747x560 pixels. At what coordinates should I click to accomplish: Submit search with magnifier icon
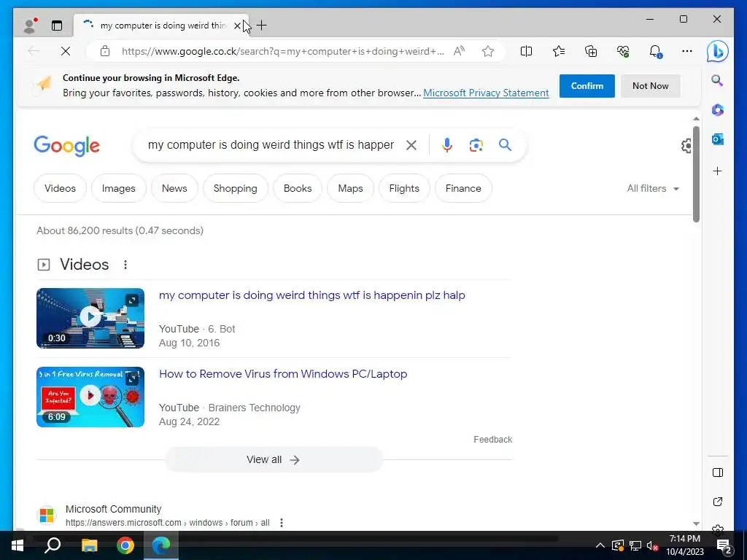pyautogui.click(x=505, y=145)
